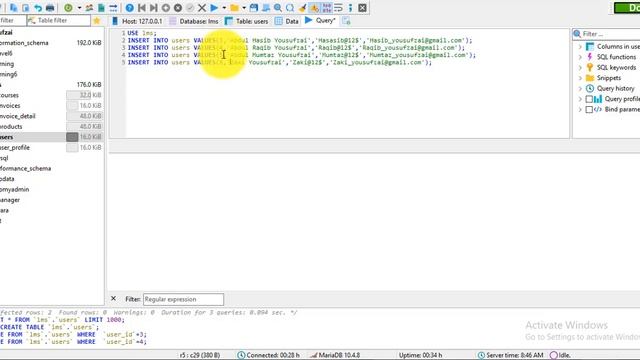Switch to the Query* tab
640x360 pixels.
pyautogui.click(x=320, y=20)
